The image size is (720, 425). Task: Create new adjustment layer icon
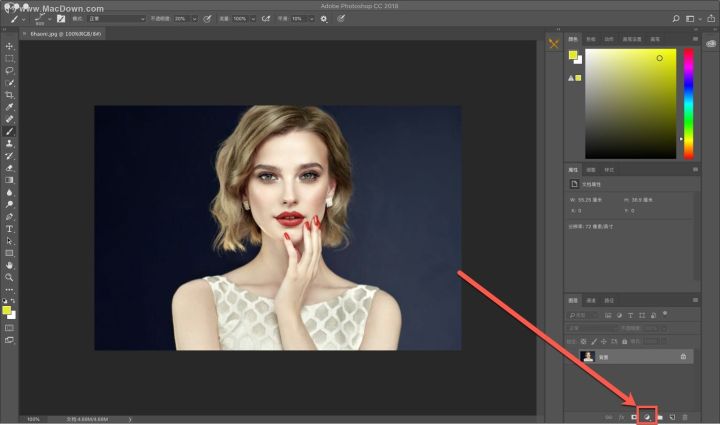tap(647, 417)
